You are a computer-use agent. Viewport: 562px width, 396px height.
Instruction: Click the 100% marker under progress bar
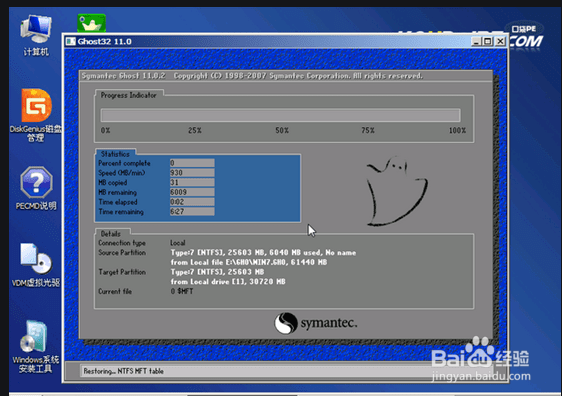point(457,130)
